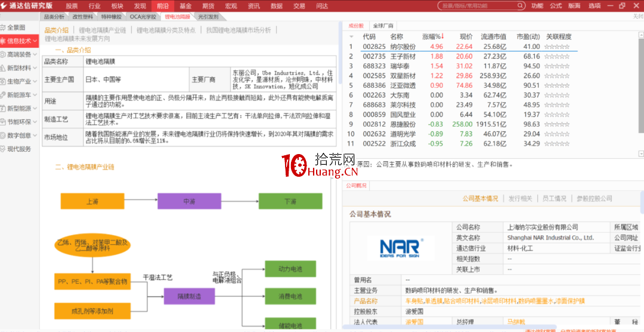Open the 交易 menu
The height and width of the screenshot is (332, 644).
click(299, 6)
